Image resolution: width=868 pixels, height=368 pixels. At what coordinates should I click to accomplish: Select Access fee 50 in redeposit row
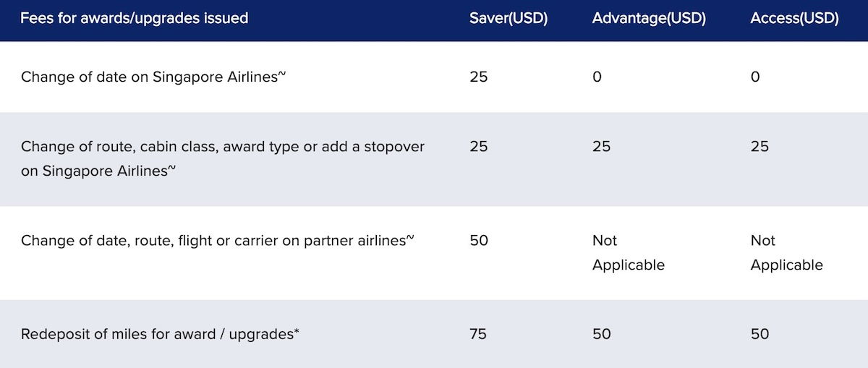pos(759,334)
